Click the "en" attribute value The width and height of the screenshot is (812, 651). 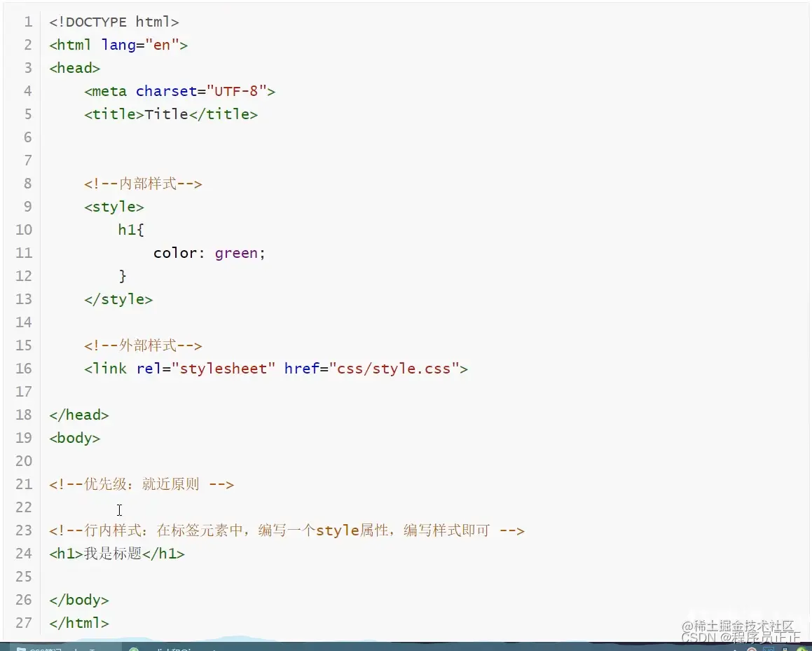click(x=162, y=45)
